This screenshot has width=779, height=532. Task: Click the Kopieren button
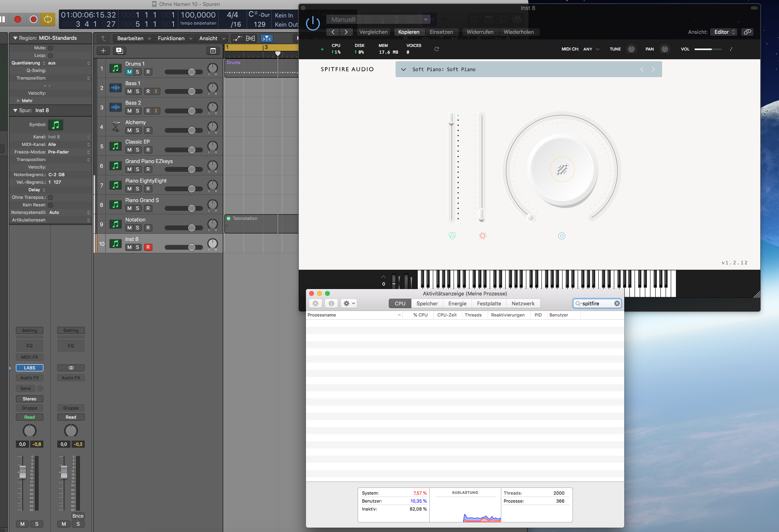pos(409,32)
